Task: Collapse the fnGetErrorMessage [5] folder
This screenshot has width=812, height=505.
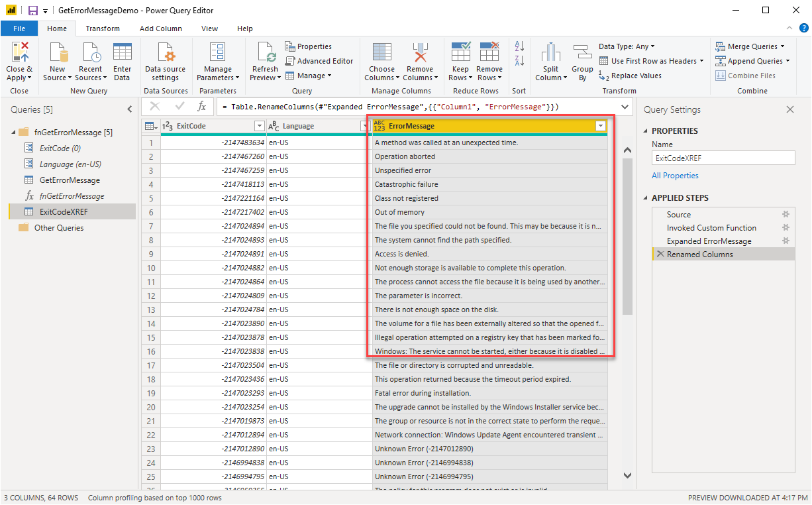Action: 13,133
